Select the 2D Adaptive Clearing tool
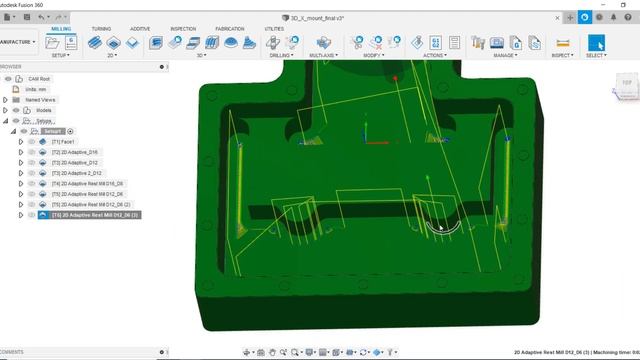 click(x=95, y=43)
